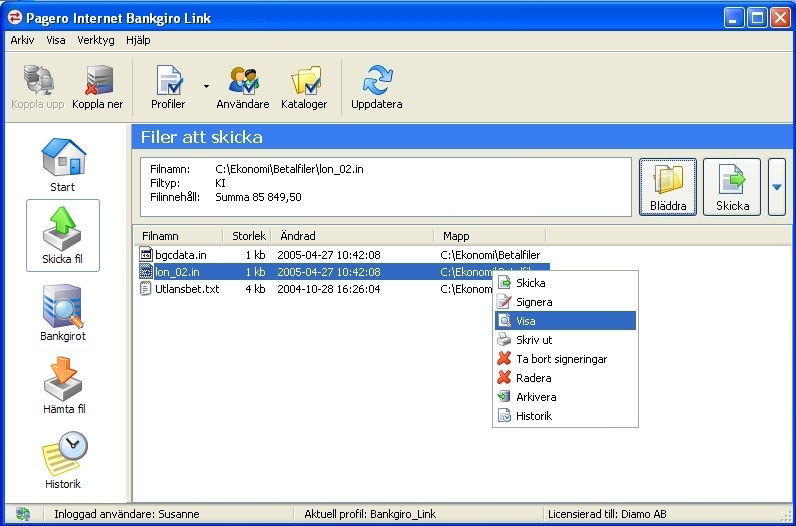
Task: Choose Historik in the context menu
Action: coord(566,416)
